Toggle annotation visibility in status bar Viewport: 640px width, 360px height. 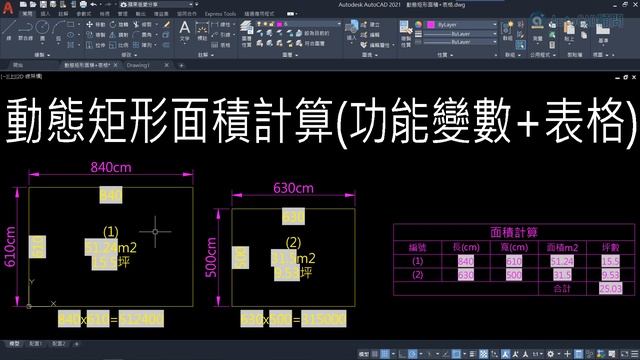(x=505, y=354)
